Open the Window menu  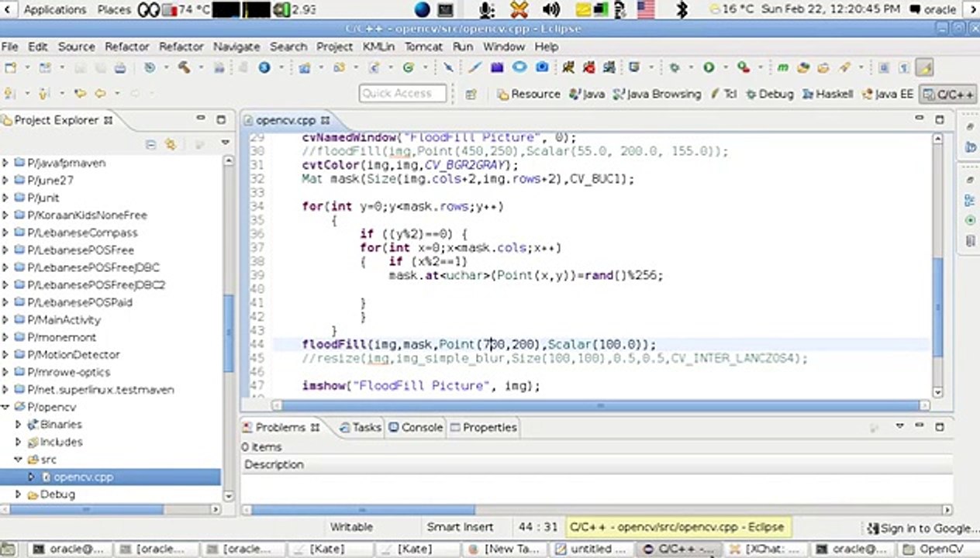point(504,46)
